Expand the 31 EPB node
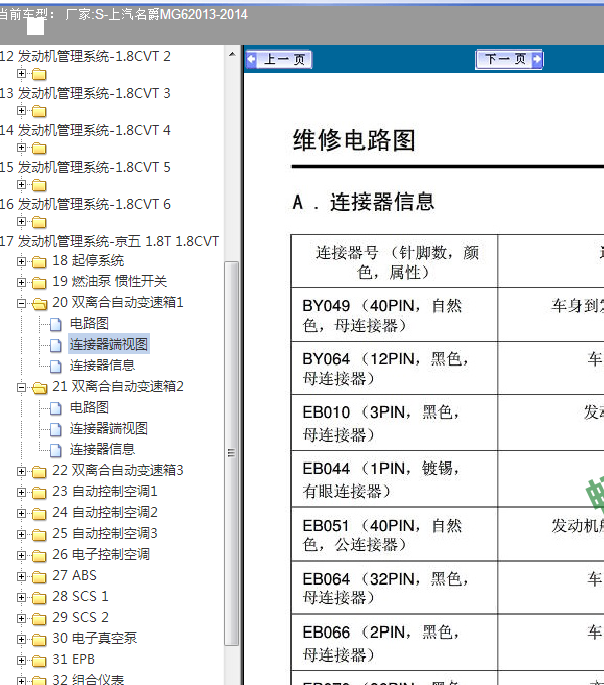604x685 pixels. coord(21,660)
